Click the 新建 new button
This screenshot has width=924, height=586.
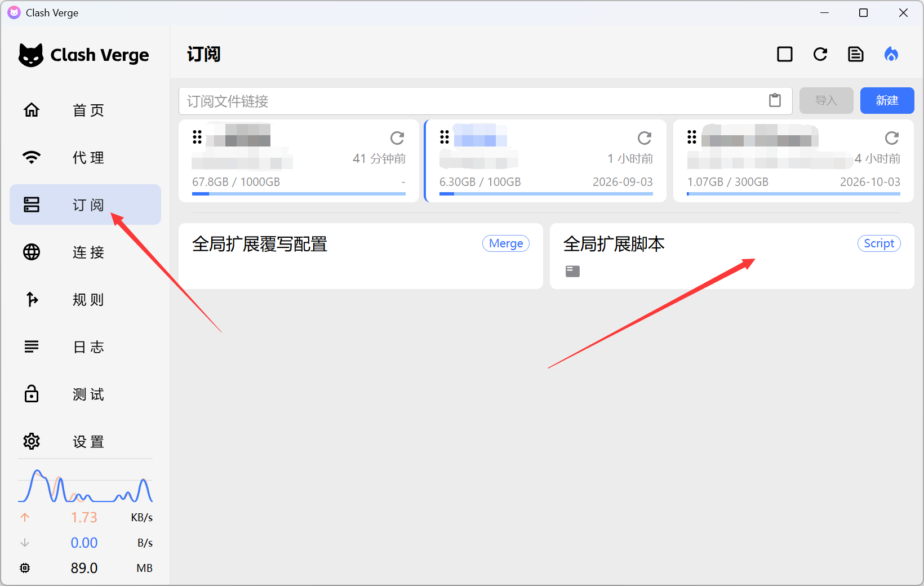point(887,100)
